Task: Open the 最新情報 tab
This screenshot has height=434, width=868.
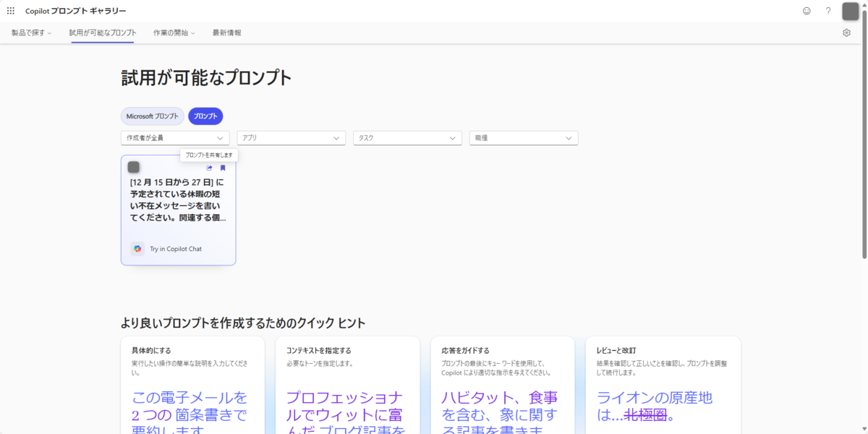Action: point(226,33)
